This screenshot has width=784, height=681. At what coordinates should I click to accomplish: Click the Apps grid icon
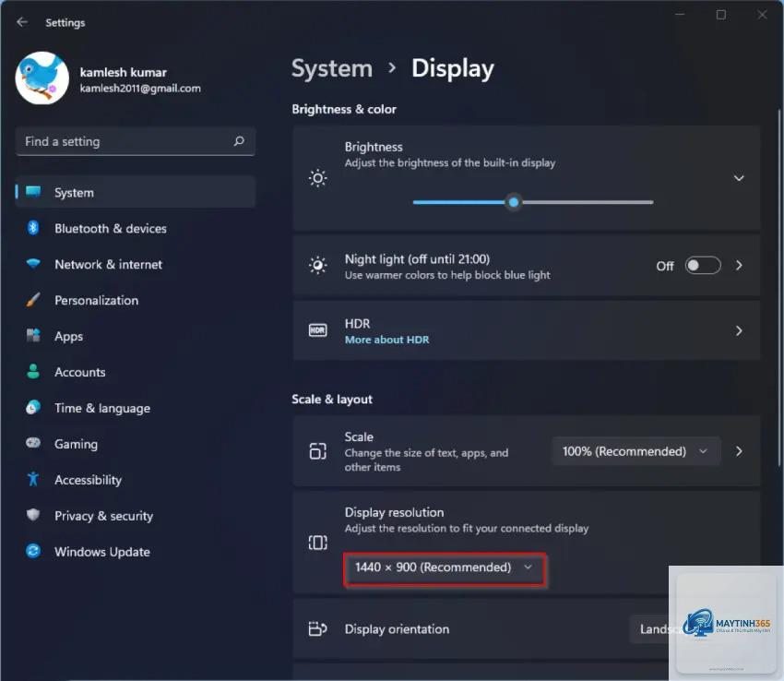(x=33, y=335)
